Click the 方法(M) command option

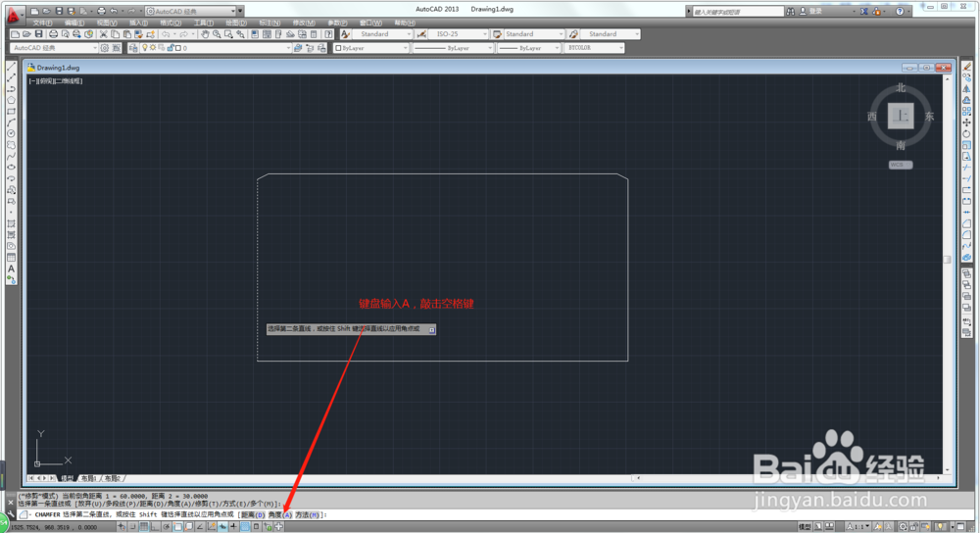point(307,515)
